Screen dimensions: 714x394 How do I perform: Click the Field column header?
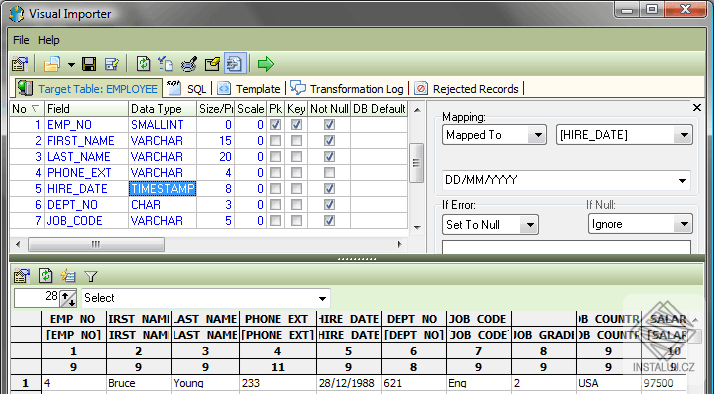coord(86,108)
